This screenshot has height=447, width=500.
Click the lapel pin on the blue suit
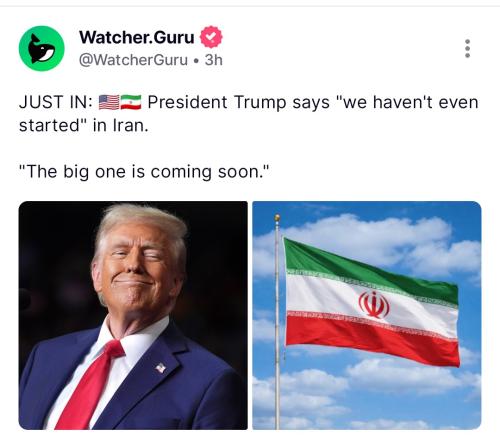tap(161, 368)
